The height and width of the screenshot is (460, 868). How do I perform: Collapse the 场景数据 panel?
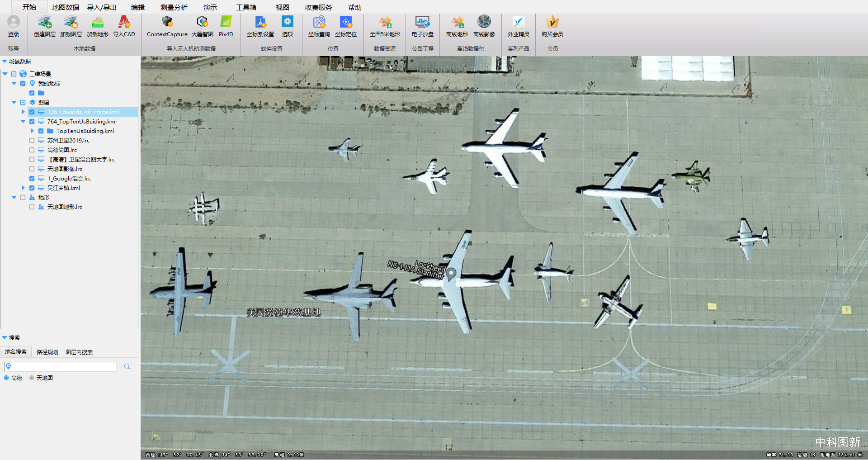(5, 61)
